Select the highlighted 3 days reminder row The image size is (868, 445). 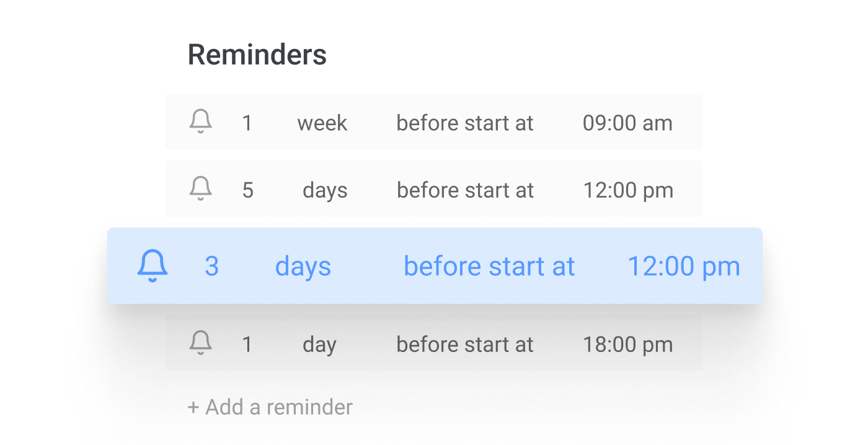pyautogui.click(x=434, y=266)
